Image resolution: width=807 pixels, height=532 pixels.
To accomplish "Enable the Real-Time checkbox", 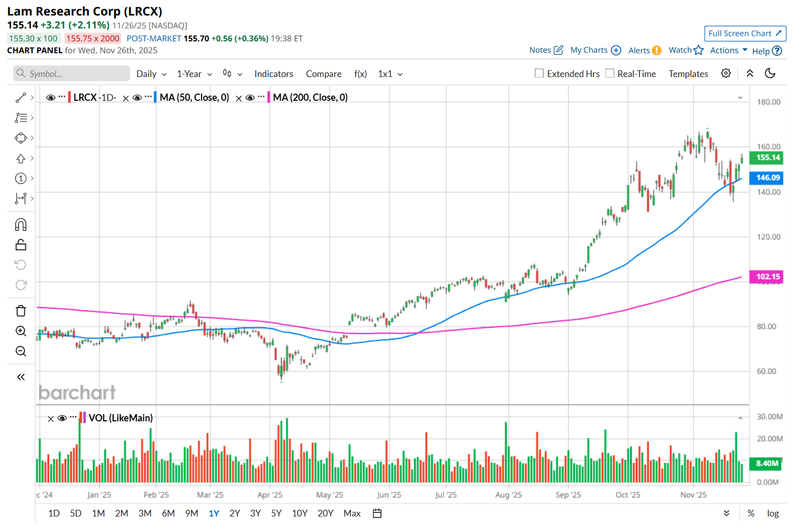I will (610, 73).
